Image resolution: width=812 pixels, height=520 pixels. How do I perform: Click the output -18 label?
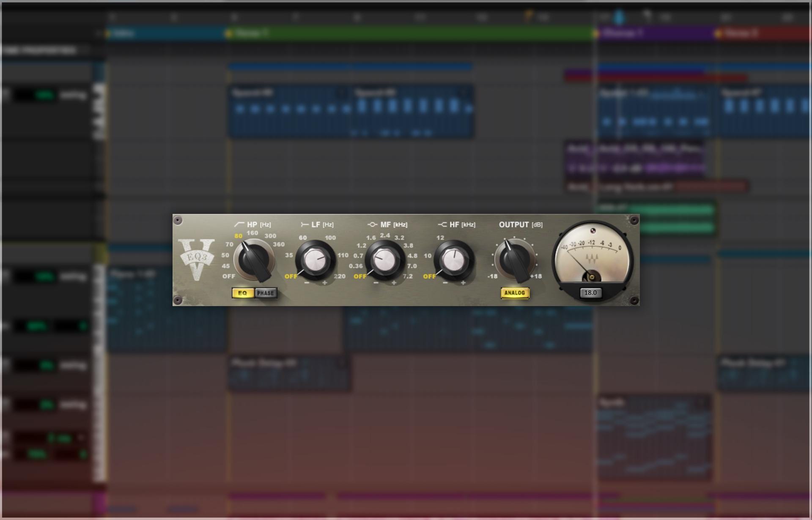pos(493,276)
